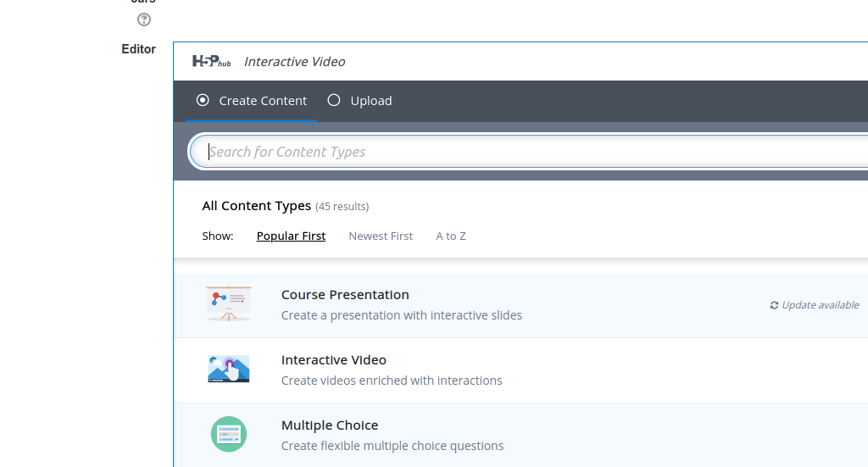Click the refresh icon beside Update available
Image resolution: width=868 pixels, height=467 pixels.
(774, 305)
